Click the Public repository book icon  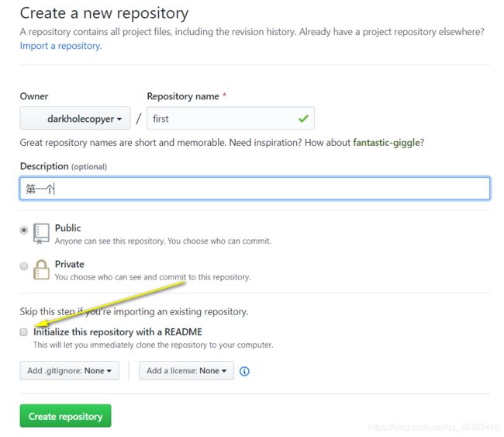point(41,234)
